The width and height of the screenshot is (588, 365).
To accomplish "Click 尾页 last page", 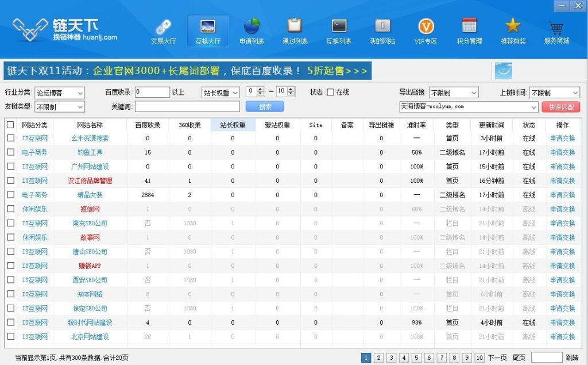I will (x=519, y=358).
